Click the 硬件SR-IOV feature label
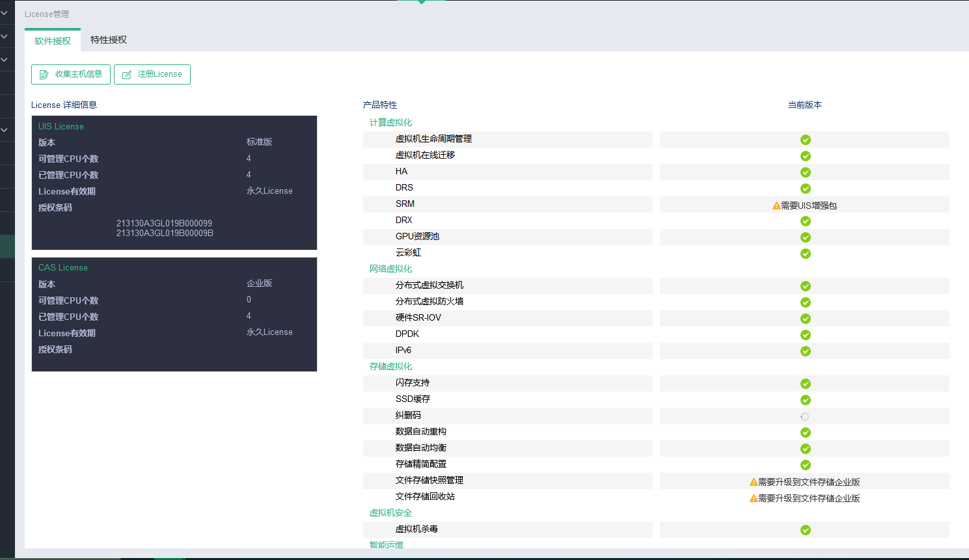The image size is (969, 560). [x=418, y=317]
